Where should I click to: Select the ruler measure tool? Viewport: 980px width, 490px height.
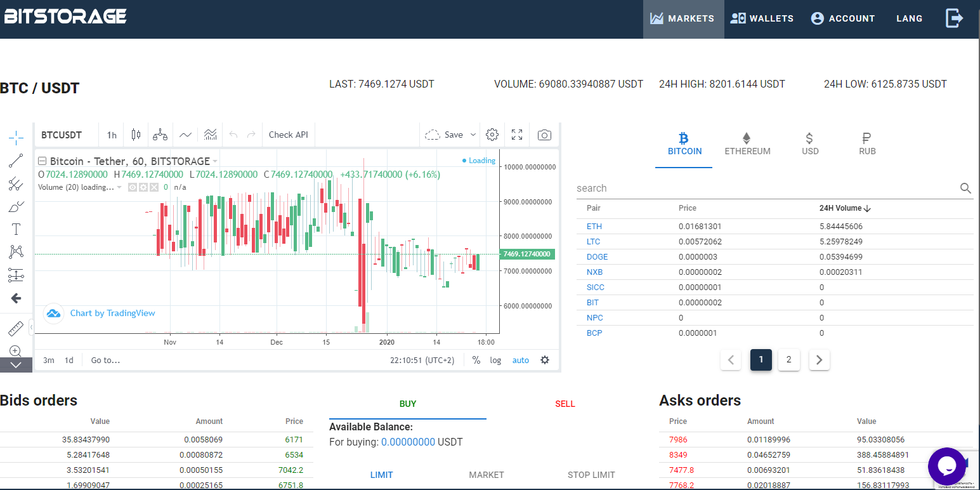pos(16,328)
